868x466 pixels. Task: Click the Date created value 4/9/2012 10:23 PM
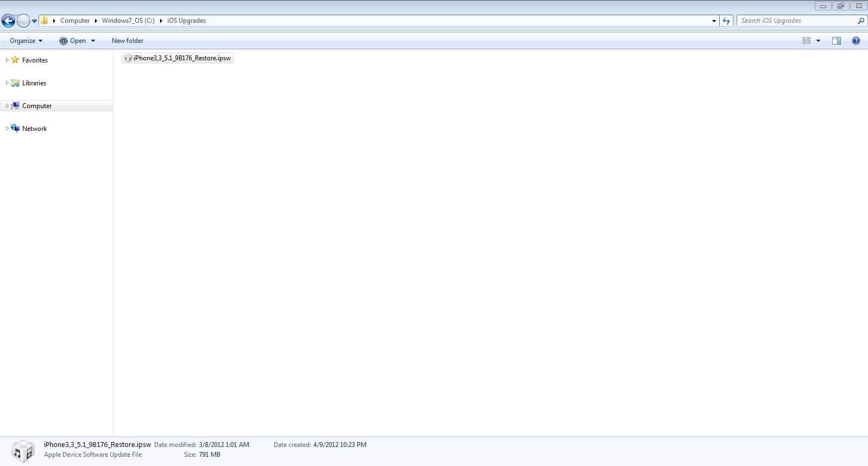pyautogui.click(x=340, y=444)
